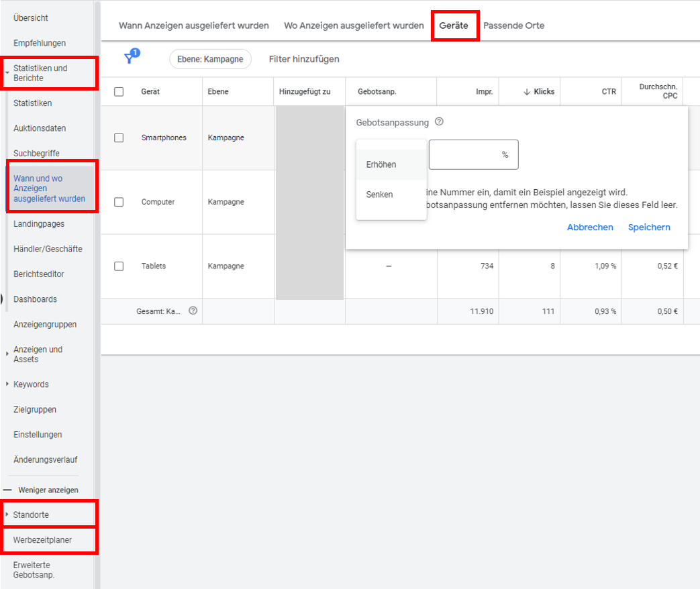The height and width of the screenshot is (589, 700).
Task: Choose Senken from the dropdown list
Action: tap(380, 195)
